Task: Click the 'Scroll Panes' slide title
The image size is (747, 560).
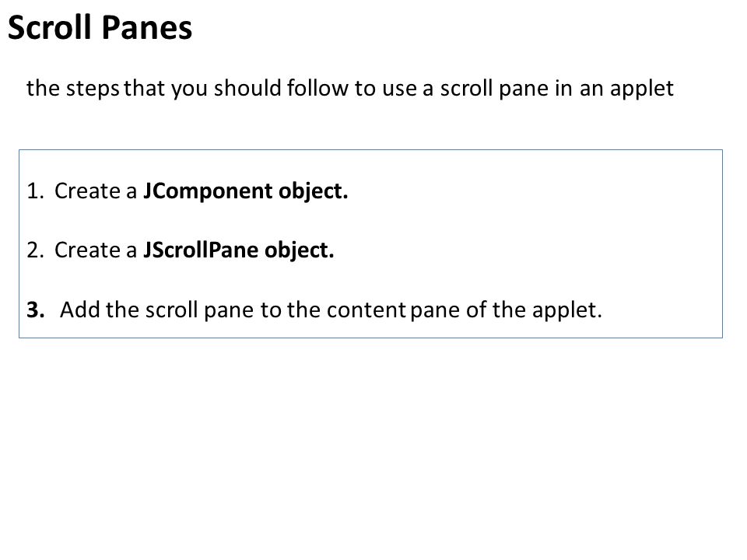Action: [100, 28]
